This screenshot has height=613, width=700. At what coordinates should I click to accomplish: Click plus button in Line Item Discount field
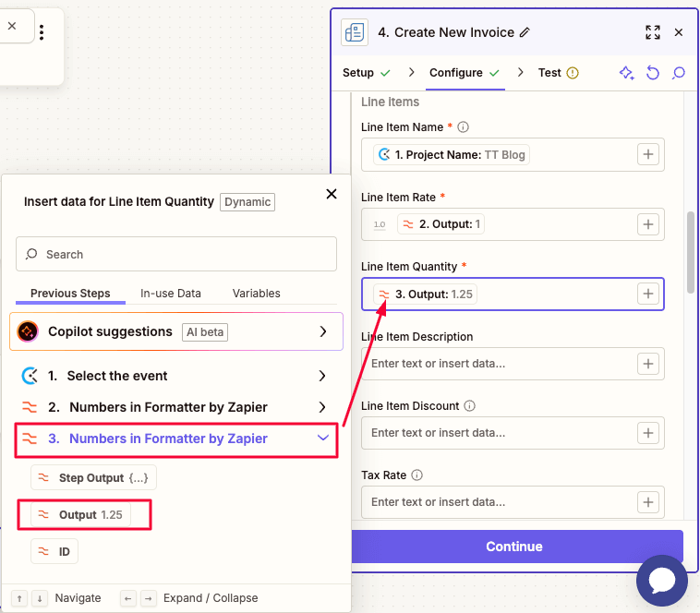click(x=648, y=433)
